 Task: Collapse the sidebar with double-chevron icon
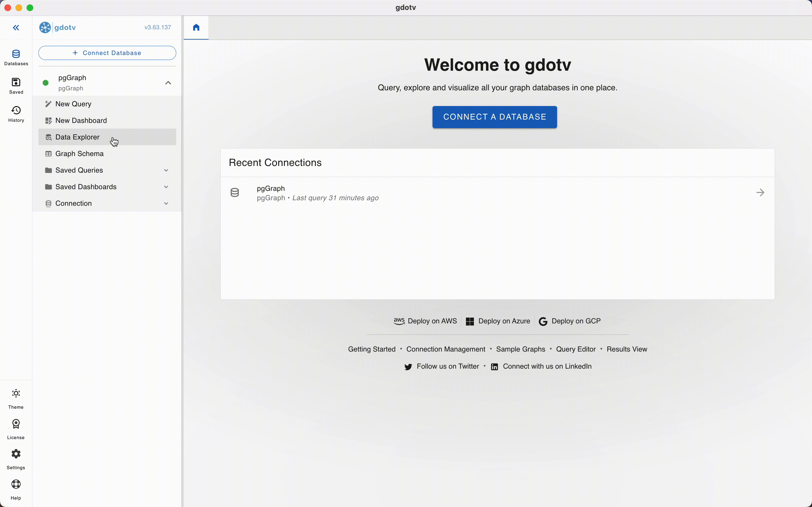(16, 28)
